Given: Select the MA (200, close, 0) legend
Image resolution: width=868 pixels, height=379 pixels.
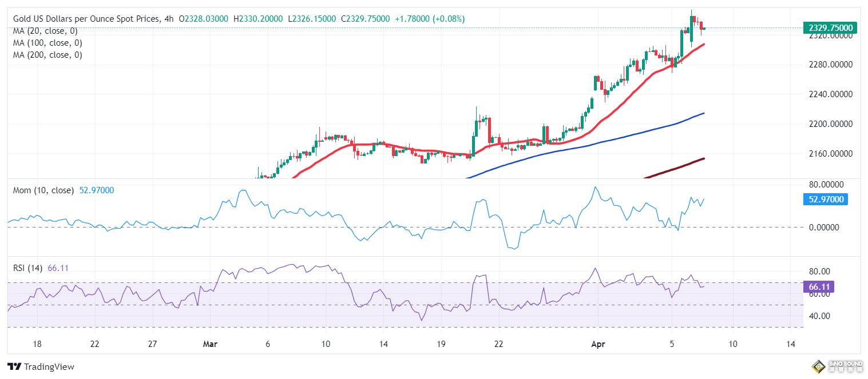Looking at the screenshot, I should [x=47, y=55].
